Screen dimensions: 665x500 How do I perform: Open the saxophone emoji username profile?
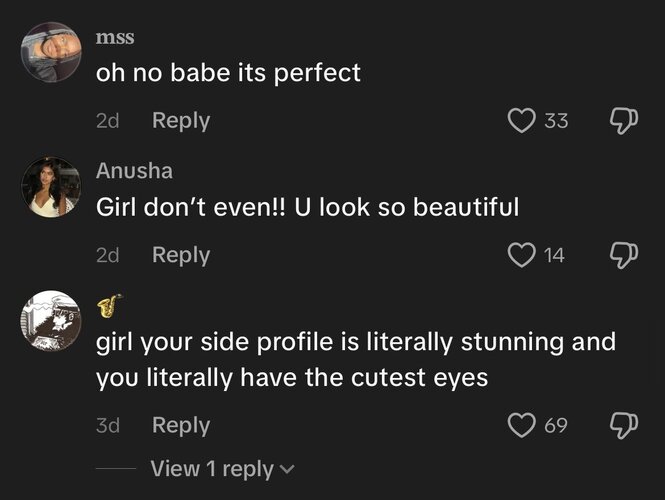109,305
